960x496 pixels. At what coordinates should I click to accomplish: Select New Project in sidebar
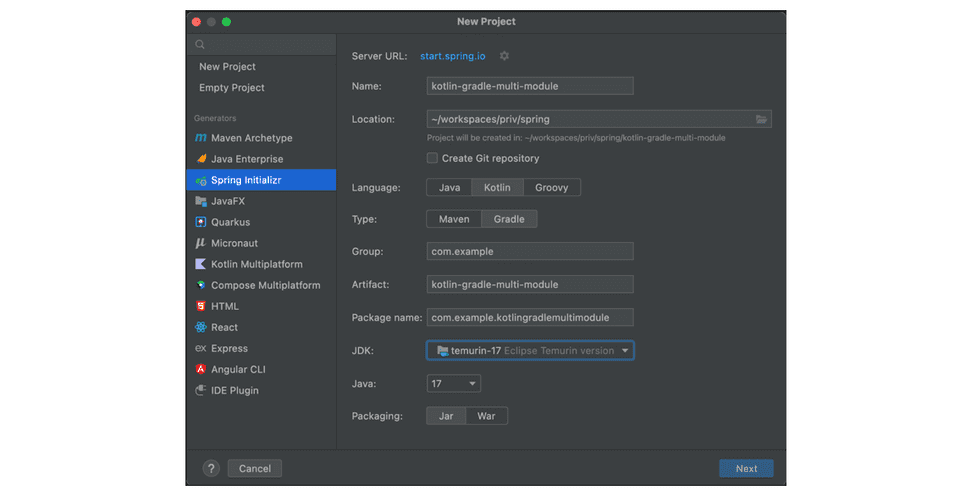227,67
